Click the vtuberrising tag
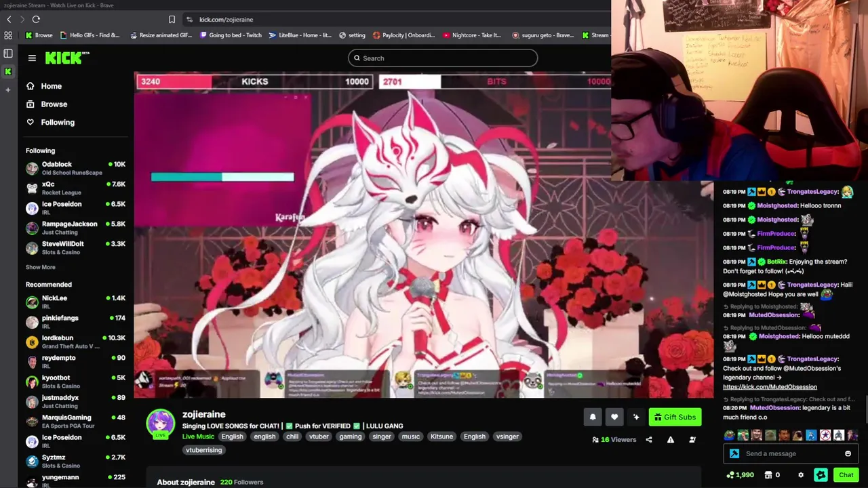The image size is (868, 488). pyautogui.click(x=203, y=450)
